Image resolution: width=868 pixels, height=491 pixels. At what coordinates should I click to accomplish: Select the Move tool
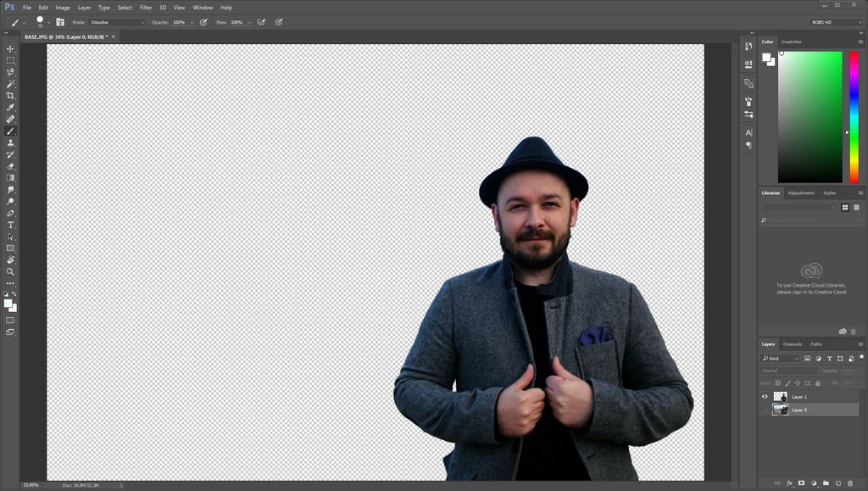click(x=11, y=48)
